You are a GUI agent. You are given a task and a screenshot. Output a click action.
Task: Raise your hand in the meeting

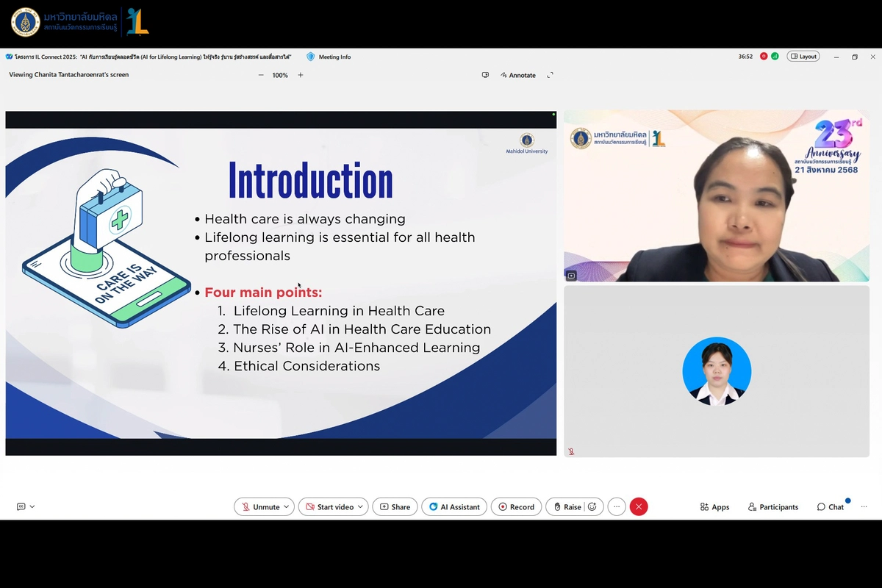pos(567,507)
